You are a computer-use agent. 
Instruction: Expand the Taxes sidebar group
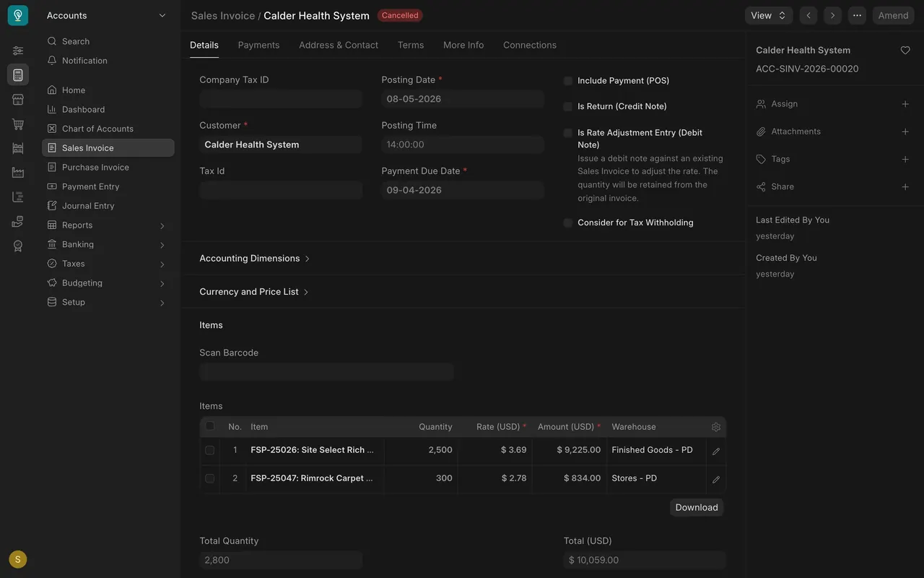(108, 264)
